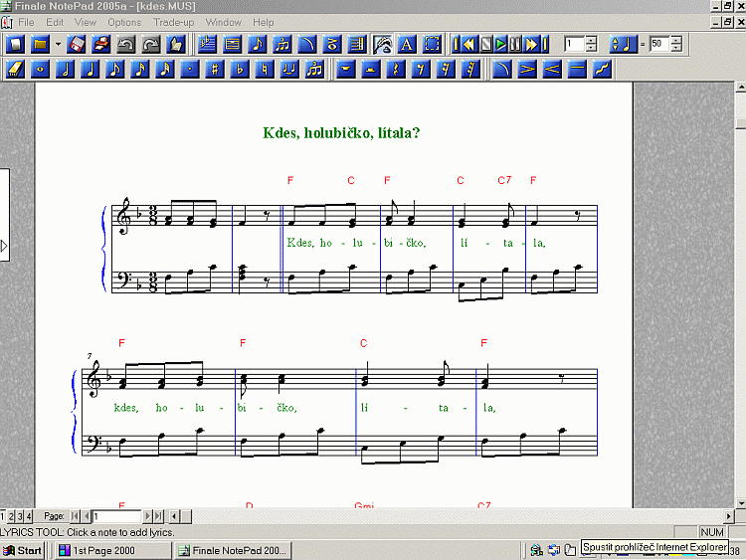Viewport: 746px width, 560px height.
Task: Select the Articulation tool icon
Action: 332,44
